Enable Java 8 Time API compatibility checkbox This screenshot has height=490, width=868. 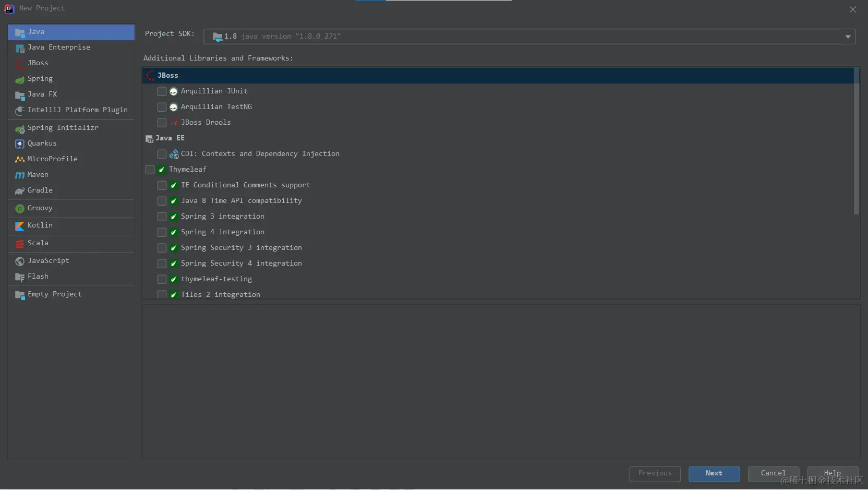click(x=162, y=201)
